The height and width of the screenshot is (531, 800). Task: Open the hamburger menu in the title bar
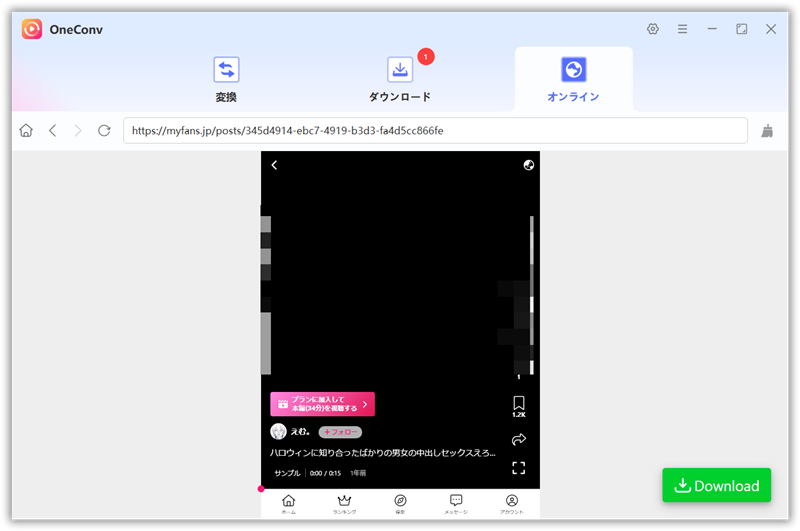682,29
